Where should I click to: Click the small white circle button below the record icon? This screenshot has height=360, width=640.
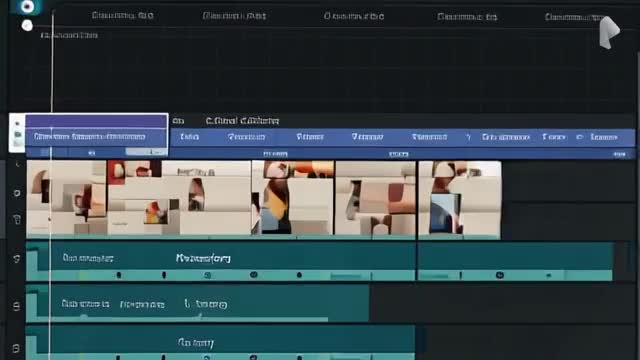click(27, 26)
